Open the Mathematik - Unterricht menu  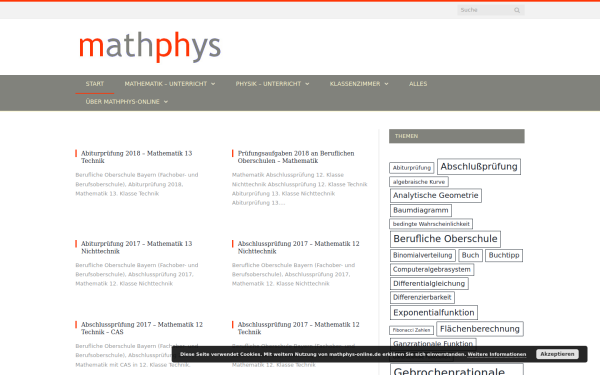point(166,84)
